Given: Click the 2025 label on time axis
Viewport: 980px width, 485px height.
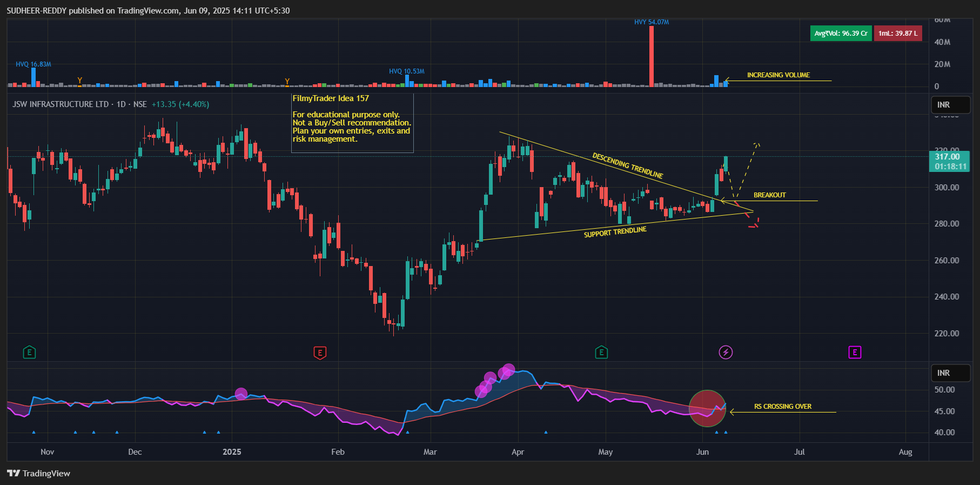Looking at the screenshot, I should click(x=232, y=452).
